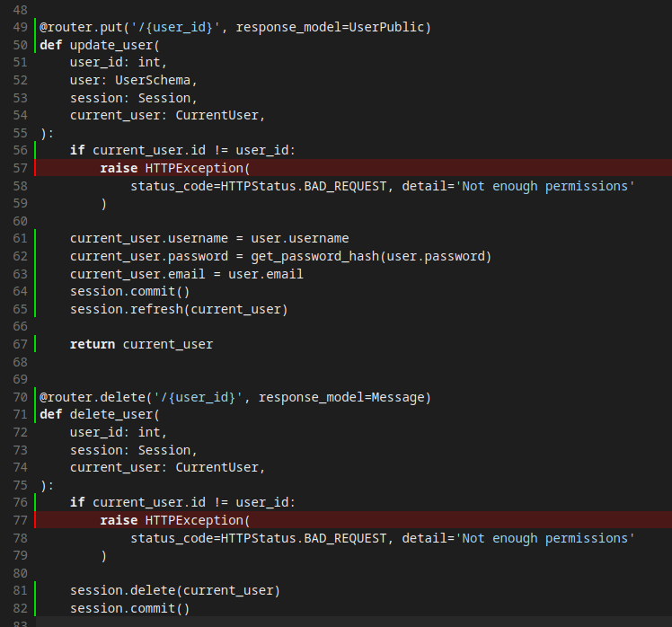The height and width of the screenshot is (627, 672).
Task: Click line number 57 in the gutter
Action: tap(20, 168)
